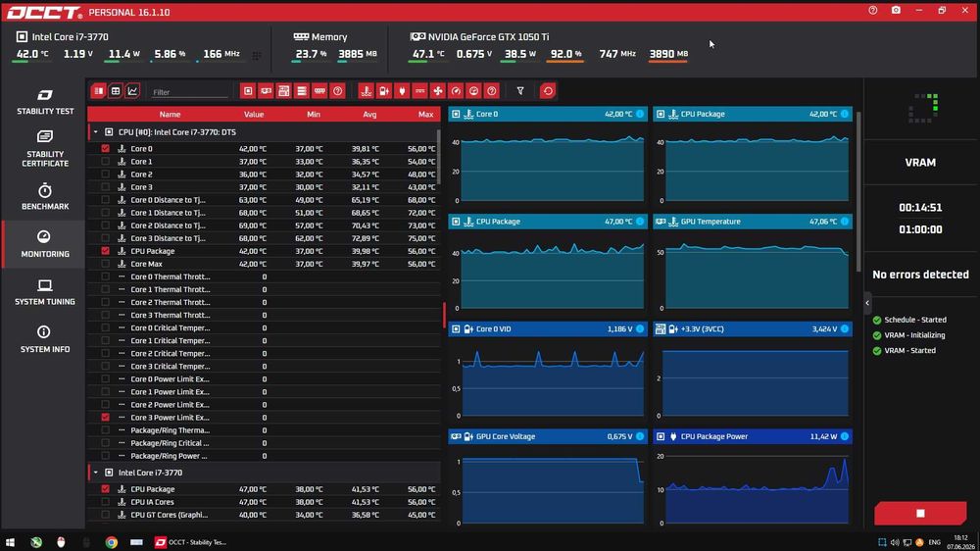Open help from the title bar question icon
This screenshot has width=980, height=551.
873,10
